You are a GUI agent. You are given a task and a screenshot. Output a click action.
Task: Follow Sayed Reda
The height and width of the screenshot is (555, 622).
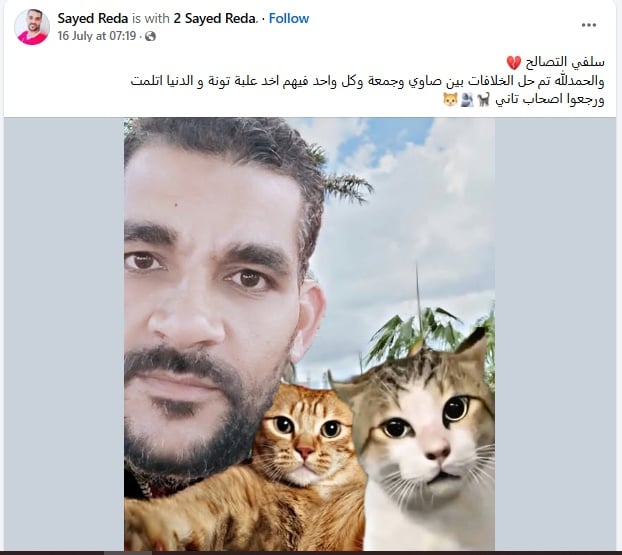pos(289,18)
